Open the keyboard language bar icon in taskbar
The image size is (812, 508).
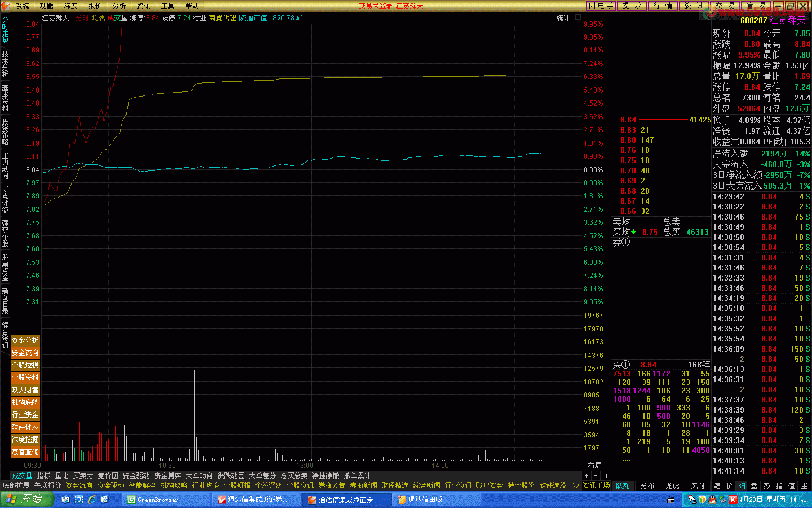(671, 500)
